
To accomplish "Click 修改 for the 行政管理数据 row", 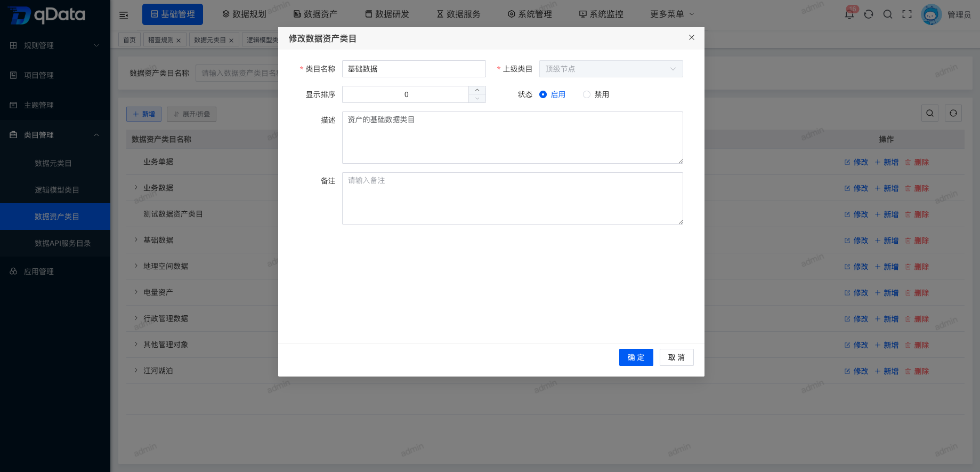I will pos(856,319).
